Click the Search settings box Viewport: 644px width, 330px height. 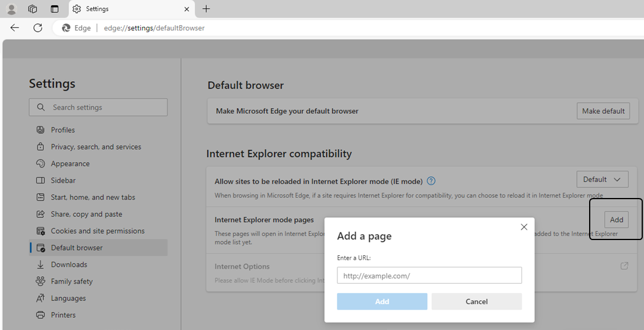tap(98, 107)
